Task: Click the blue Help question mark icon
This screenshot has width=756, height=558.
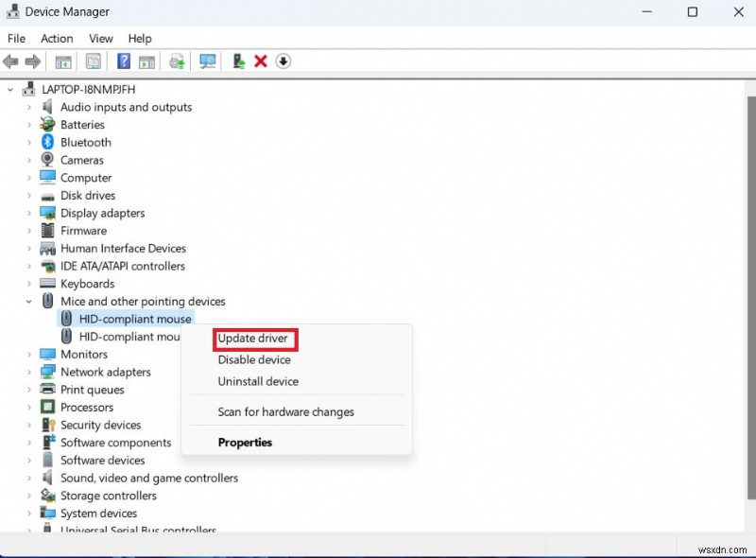Action: click(x=124, y=61)
